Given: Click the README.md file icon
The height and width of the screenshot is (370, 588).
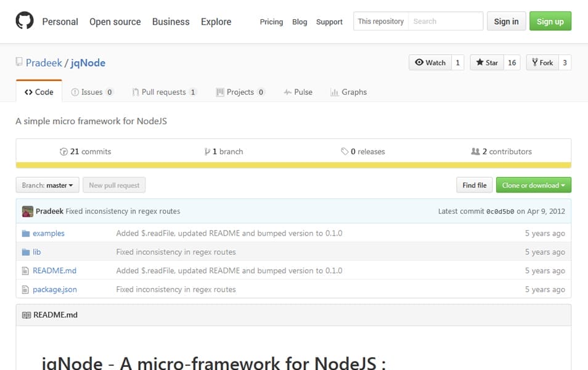Looking at the screenshot, I should click(x=25, y=270).
